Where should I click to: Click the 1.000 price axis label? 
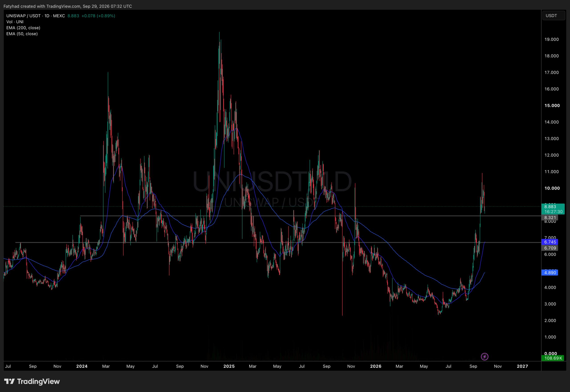click(550, 337)
